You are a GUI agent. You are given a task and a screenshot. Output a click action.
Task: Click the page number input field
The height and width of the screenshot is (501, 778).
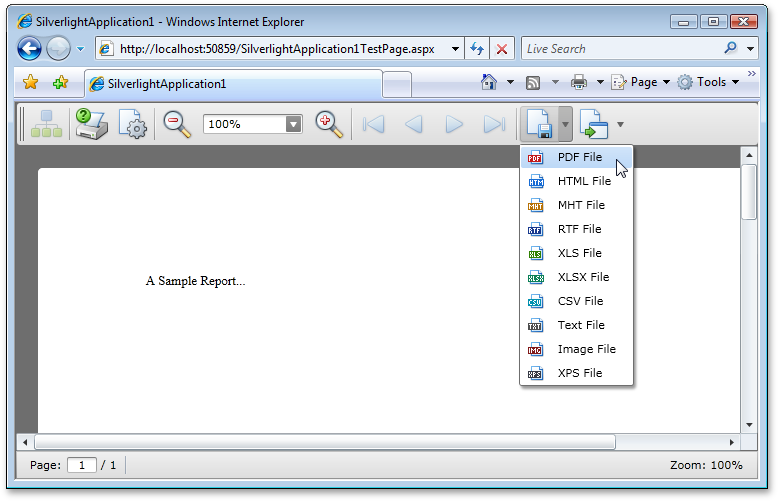82,465
